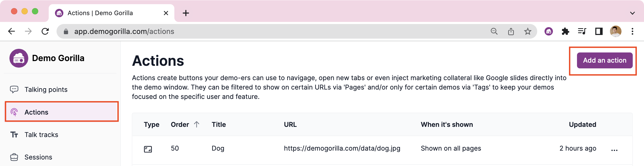Click the Dog action type icon
Viewport: 644px width, 166px height.
[148, 149]
